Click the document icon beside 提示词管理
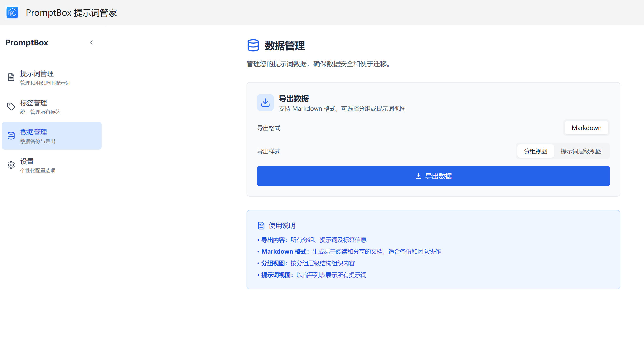The image size is (644, 344). [x=11, y=77]
